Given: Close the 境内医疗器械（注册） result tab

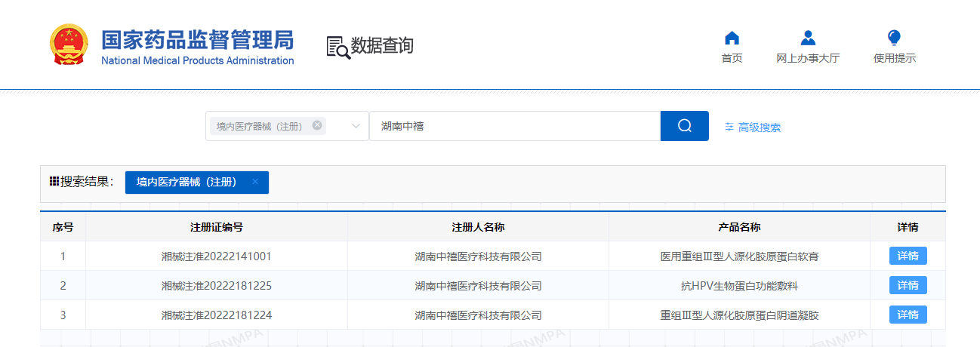Looking at the screenshot, I should pyautogui.click(x=255, y=182).
